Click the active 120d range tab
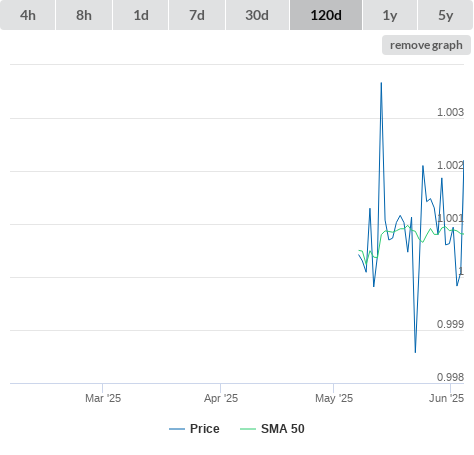Image resolution: width=474 pixels, height=455 pixels. [326, 15]
